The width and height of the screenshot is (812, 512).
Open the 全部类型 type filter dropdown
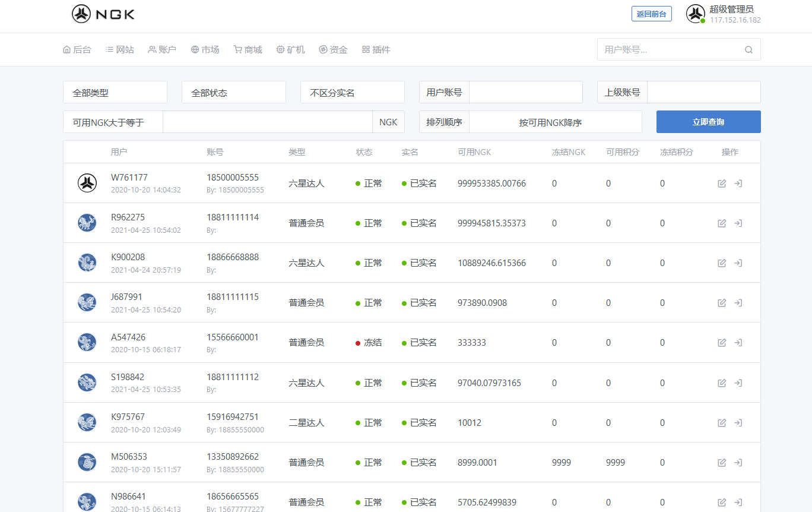tap(115, 93)
